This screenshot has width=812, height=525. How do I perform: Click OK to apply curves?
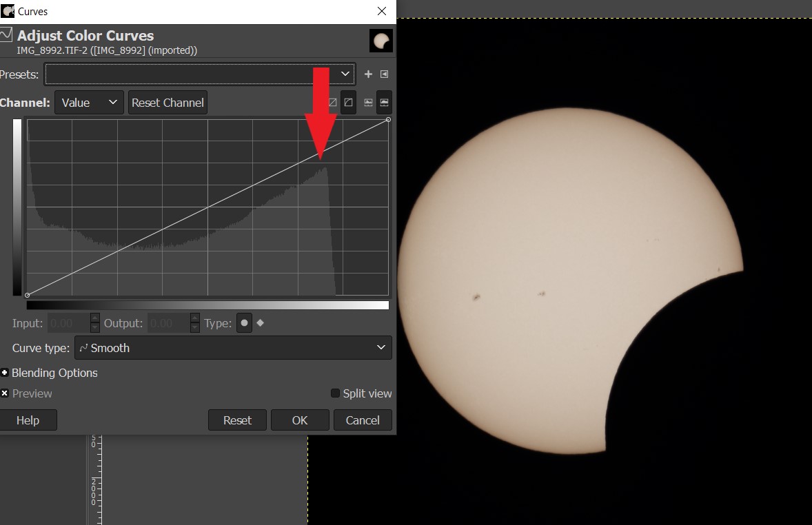(300, 420)
